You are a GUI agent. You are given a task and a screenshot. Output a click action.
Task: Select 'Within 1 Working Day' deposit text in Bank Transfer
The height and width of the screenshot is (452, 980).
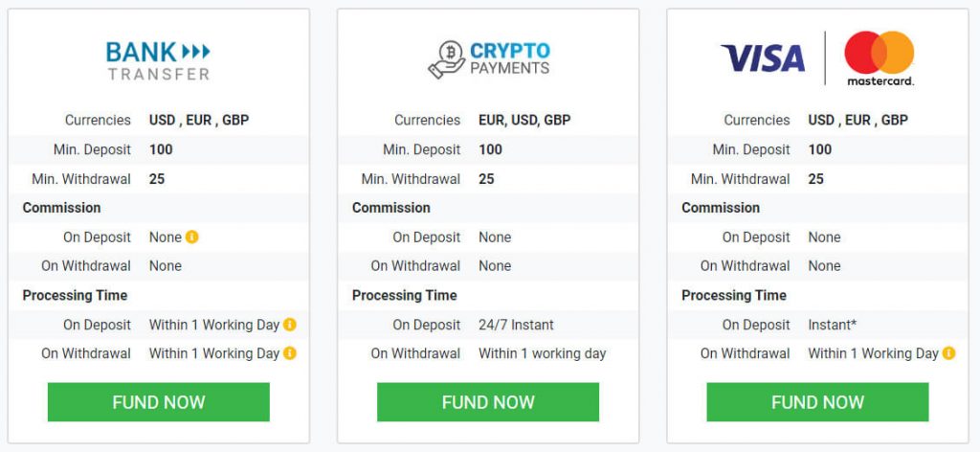tap(213, 325)
